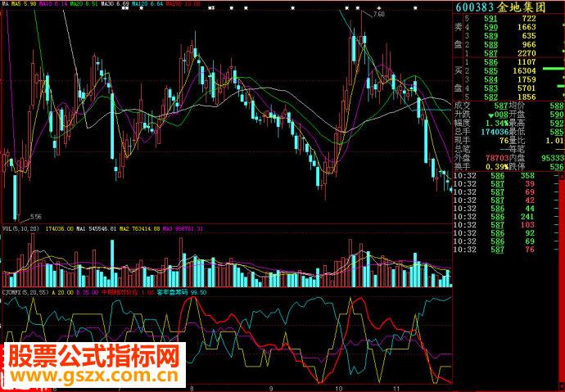Click the 最高 value 592

tap(558, 123)
